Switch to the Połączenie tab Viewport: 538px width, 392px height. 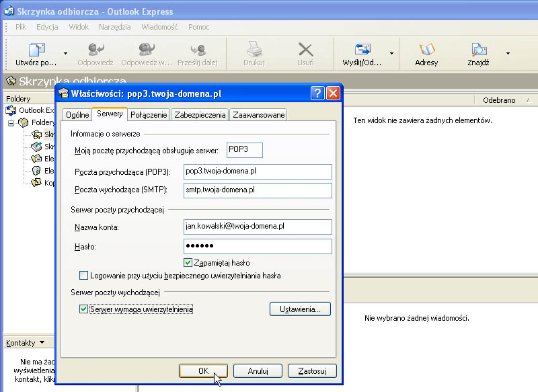149,115
